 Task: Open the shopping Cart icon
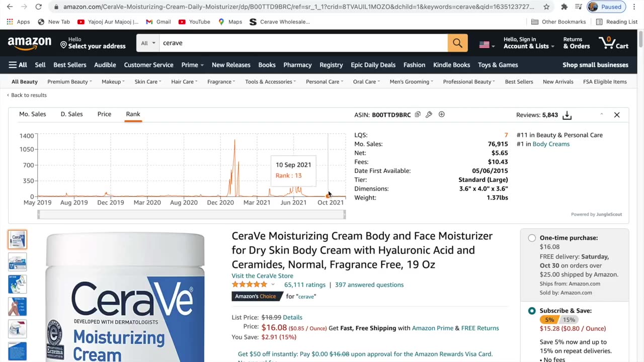tap(613, 43)
